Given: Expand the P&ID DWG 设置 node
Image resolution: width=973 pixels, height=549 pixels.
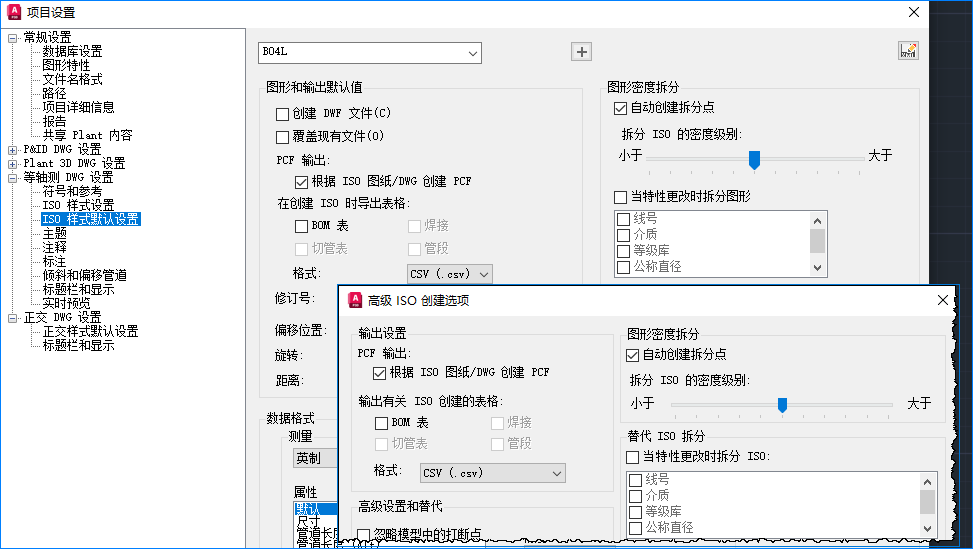Looking at the screenshot, I should click(x=12, y=150).
